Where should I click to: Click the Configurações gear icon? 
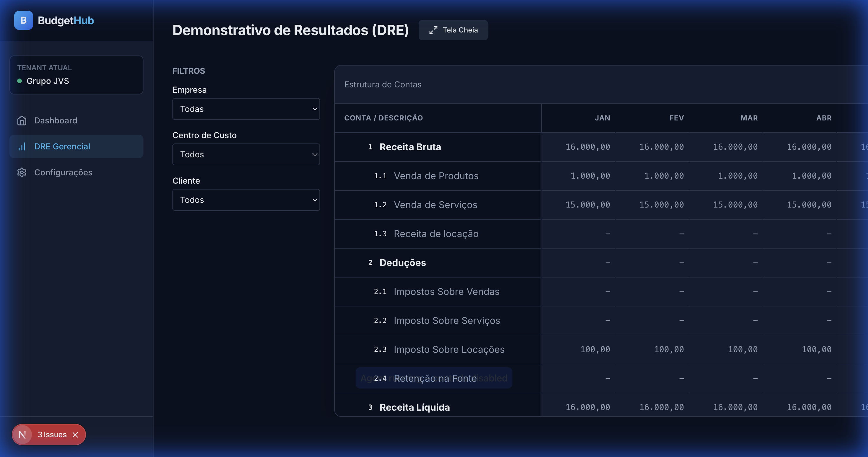[x=22, y=172]
